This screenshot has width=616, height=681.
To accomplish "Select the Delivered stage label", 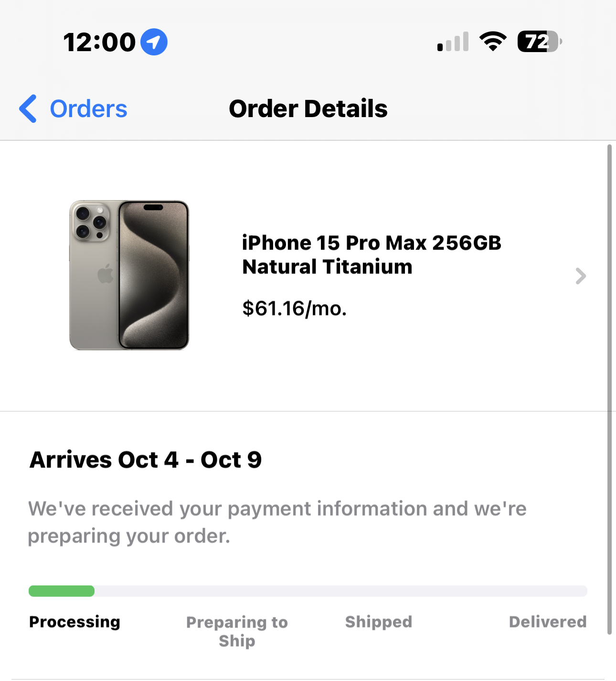I will [548, 622].
